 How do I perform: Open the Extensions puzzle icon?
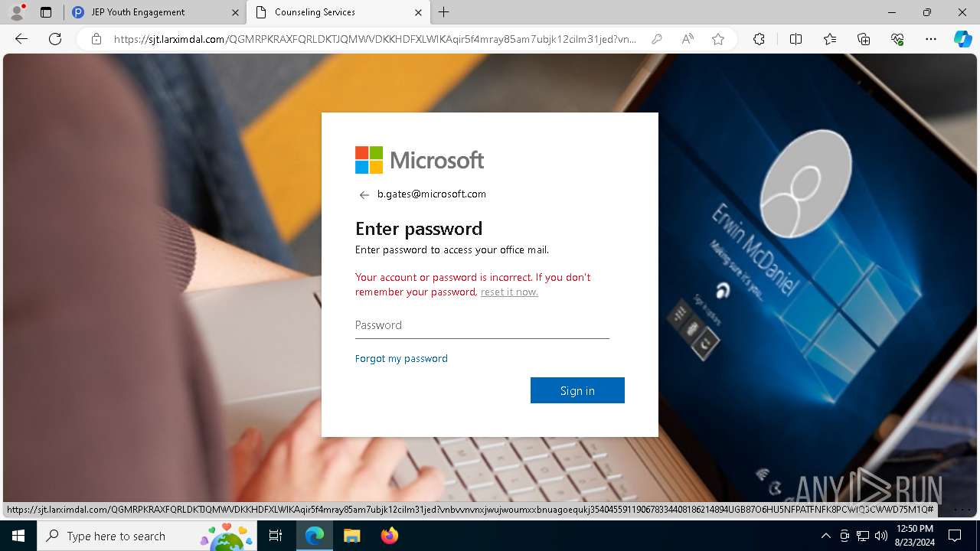click(759, 39)
